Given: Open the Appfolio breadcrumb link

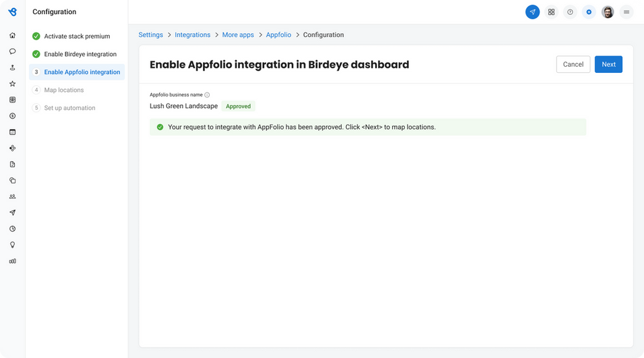Looking at the screenshot, I should tap(278, 35).
